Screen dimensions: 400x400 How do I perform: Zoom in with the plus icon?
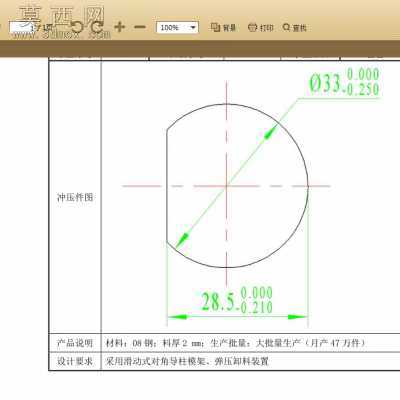(x=119, y=27)
